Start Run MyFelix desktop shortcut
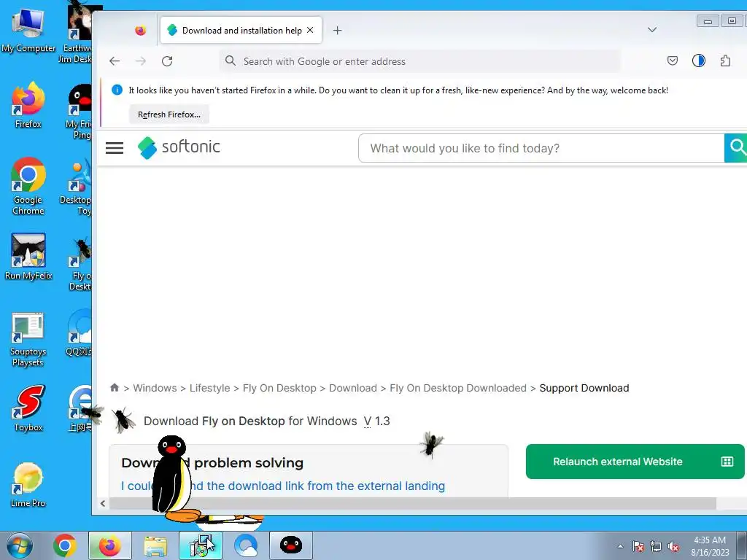The width and height of the screenshot is (747, 560). click(28, 256)
